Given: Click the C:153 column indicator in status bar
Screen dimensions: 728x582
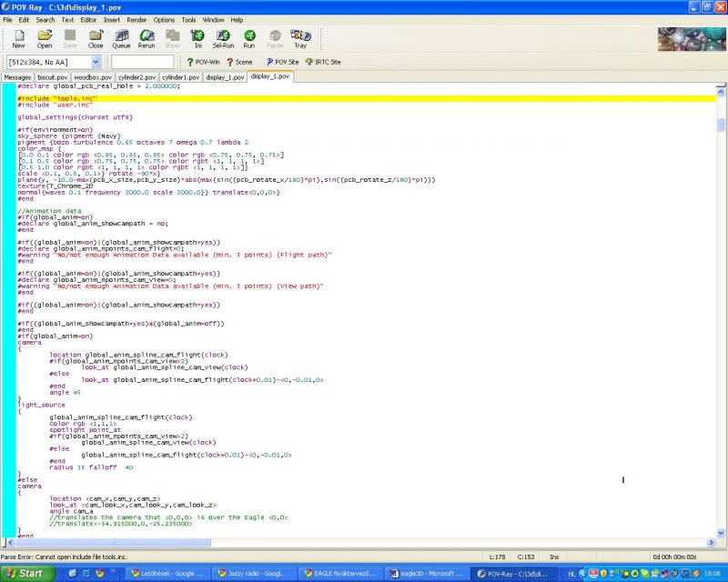Looking at the screenshot, I should 526,557.
